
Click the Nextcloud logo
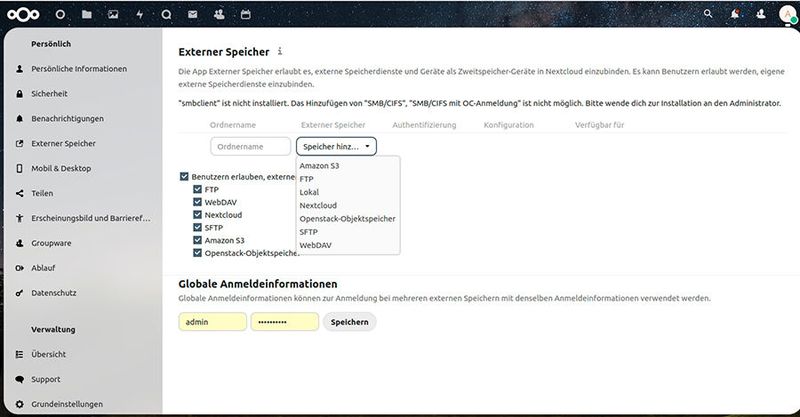(23, 15)
